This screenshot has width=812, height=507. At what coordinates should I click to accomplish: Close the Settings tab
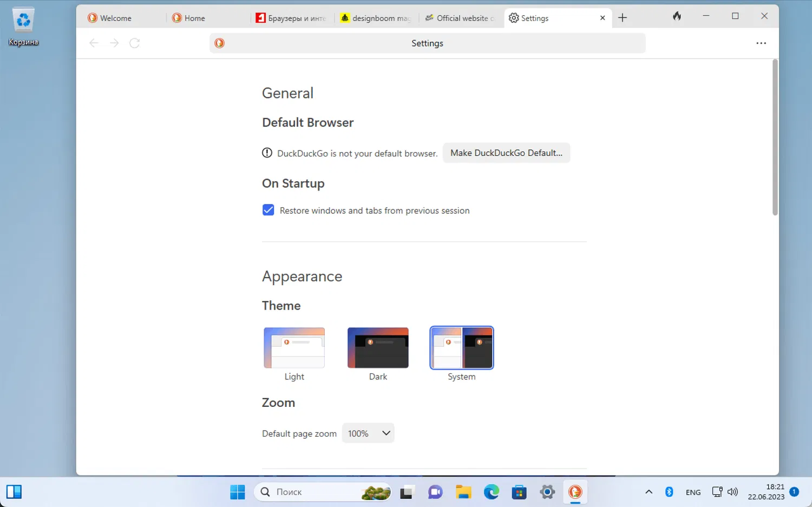pos(603,18)
